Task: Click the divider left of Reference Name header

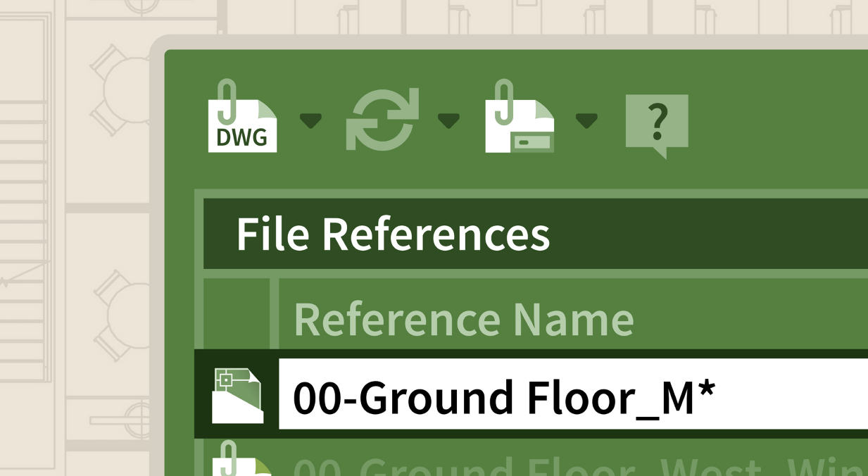Action: (x=275, y=313)
